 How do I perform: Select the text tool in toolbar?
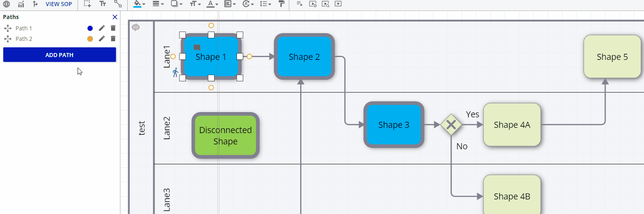coord(103,4)
